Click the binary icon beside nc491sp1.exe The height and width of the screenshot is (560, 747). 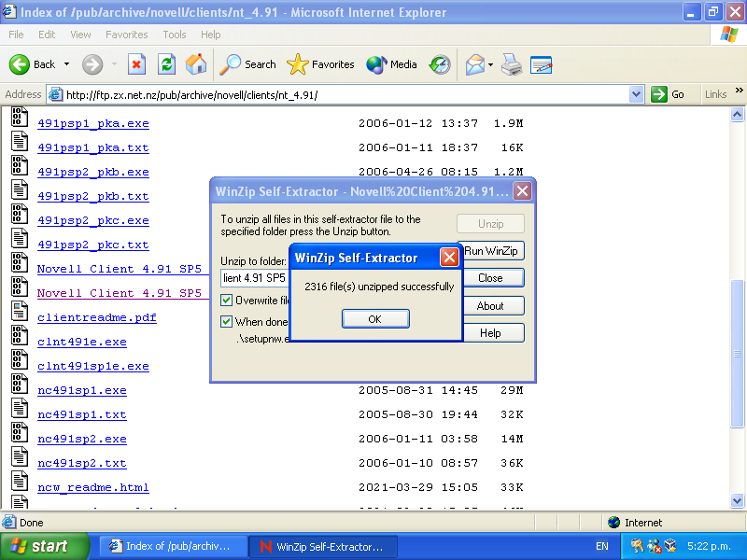19,385
